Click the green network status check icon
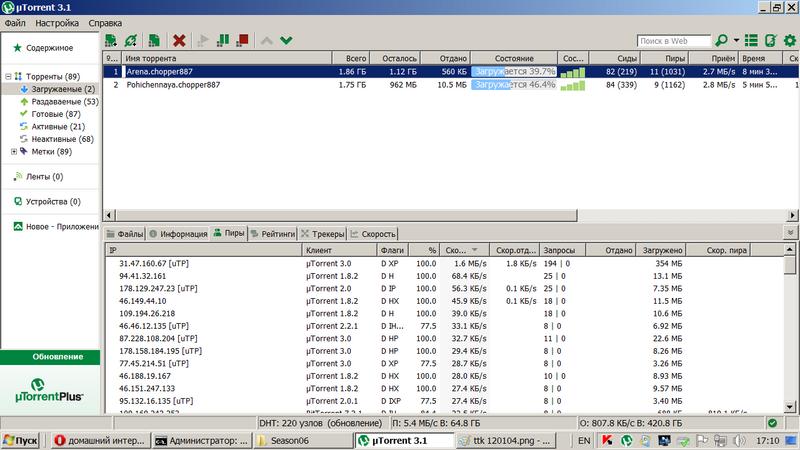 coord(772,423)
